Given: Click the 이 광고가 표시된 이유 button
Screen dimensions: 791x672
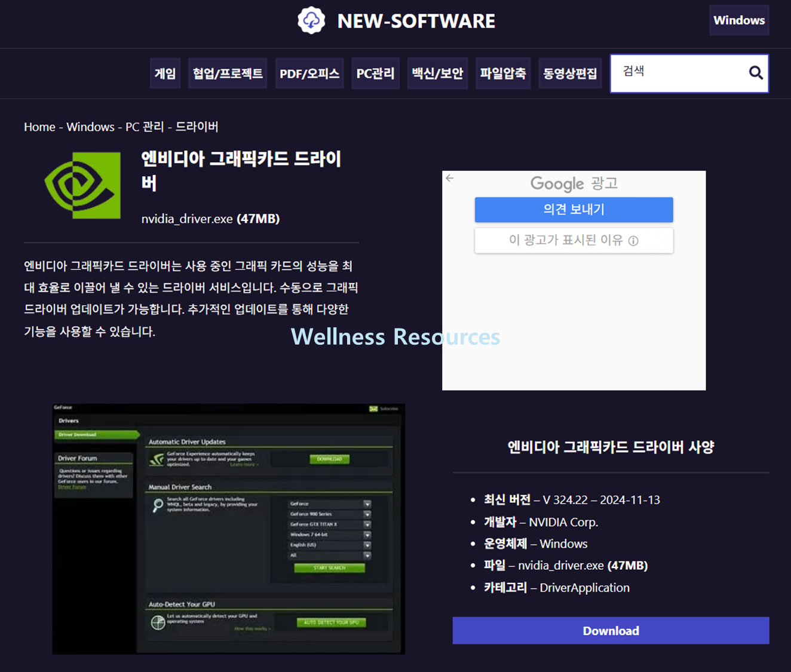Looking at the screenshot, I should 574,241.
